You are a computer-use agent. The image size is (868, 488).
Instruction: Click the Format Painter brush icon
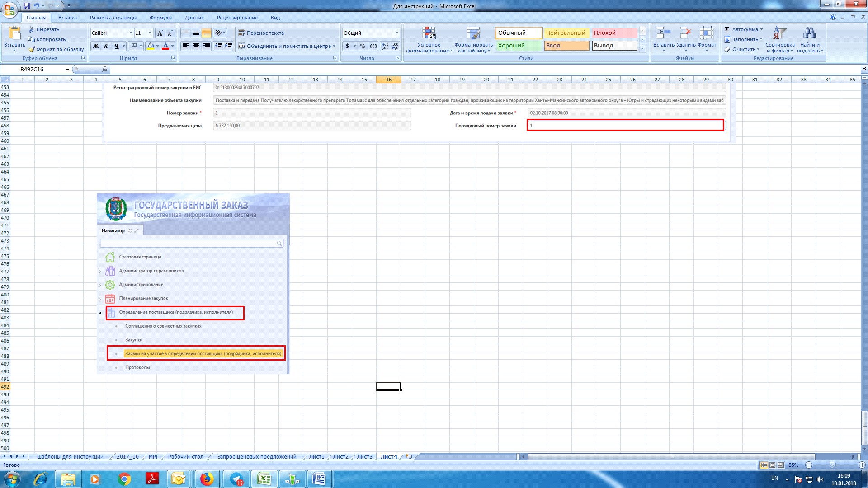(32, 49)
